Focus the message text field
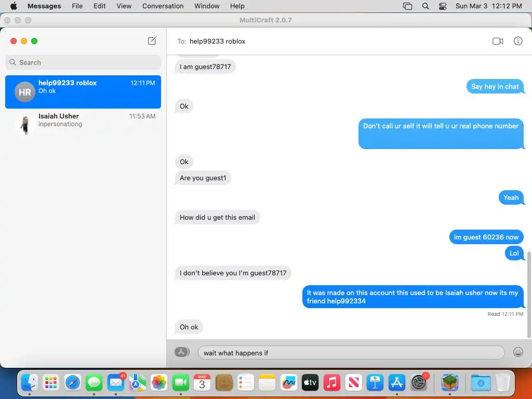This screenshot has height=399, width=532. click(351, 353)
